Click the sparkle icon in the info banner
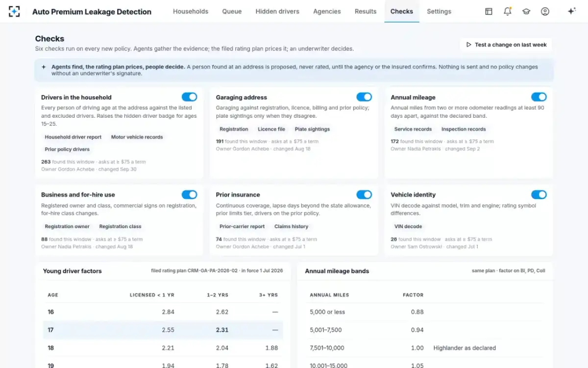 (x=44, y=67)
